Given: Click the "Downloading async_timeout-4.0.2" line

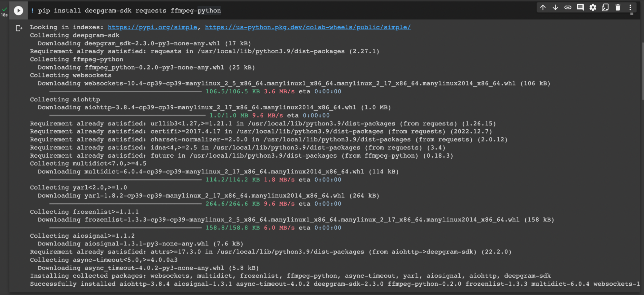Looking at the screenshot, I should [148, 268].
